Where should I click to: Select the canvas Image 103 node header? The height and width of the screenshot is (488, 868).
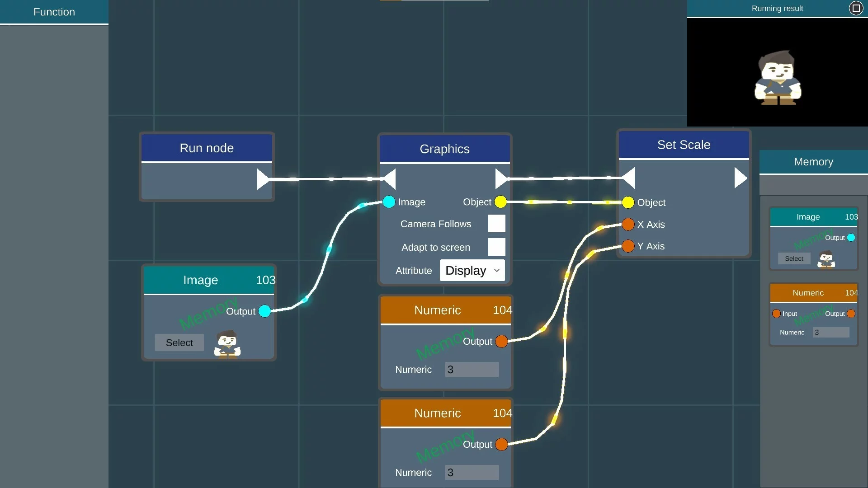(209, 280)
